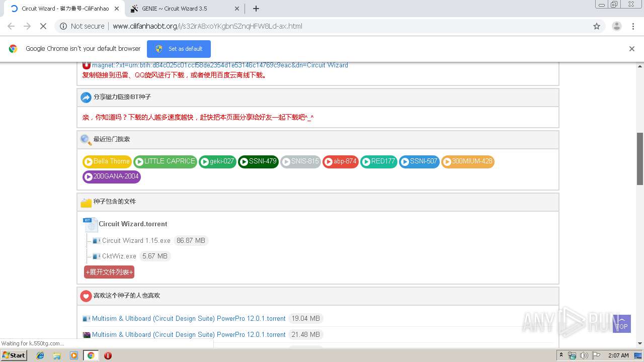Click the red security icon in taskbar
Viewport: 644px width, 362px height.
(108, 355)
